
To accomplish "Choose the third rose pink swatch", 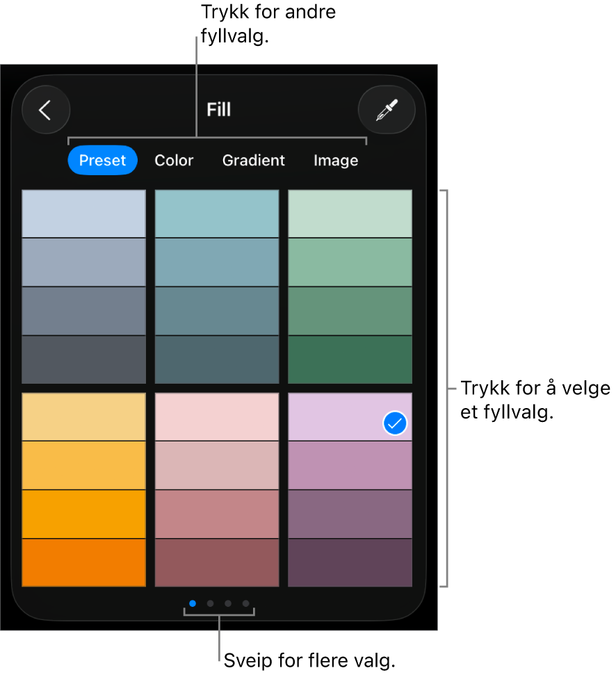I will [x=217, y=514].
